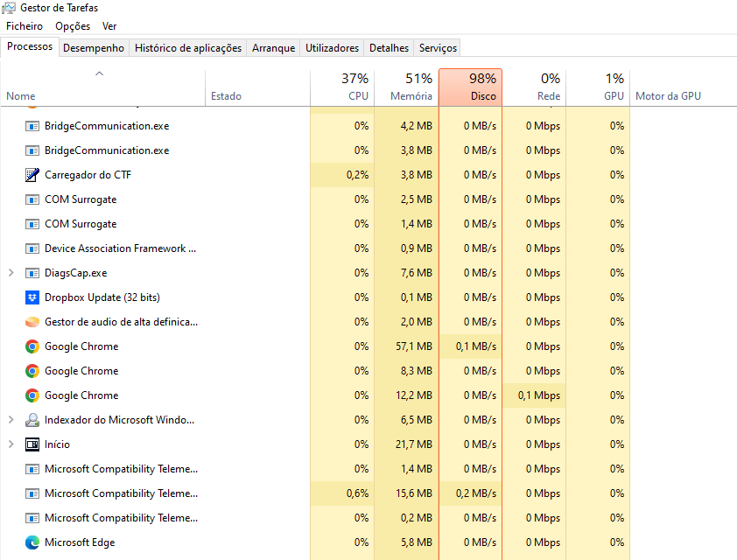This screenshot has height=560, width=737.
Task: Switch to the Desempenho tab
Action: point(94,48)
